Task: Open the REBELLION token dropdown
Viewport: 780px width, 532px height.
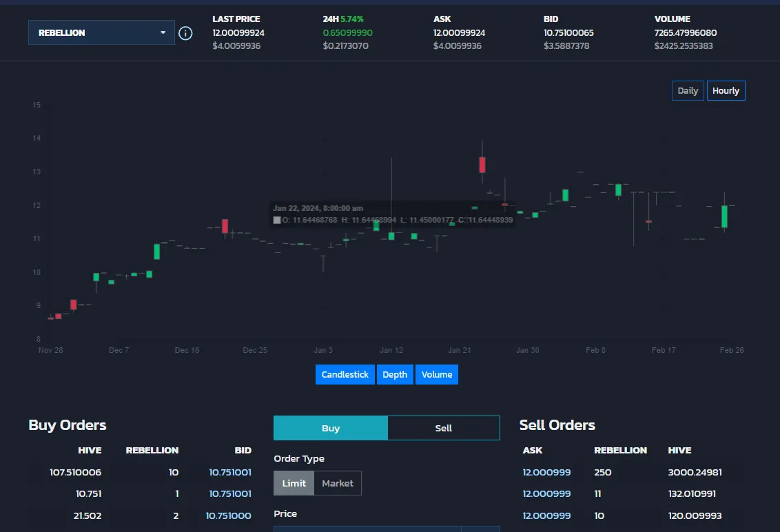Action: [101, 32]
